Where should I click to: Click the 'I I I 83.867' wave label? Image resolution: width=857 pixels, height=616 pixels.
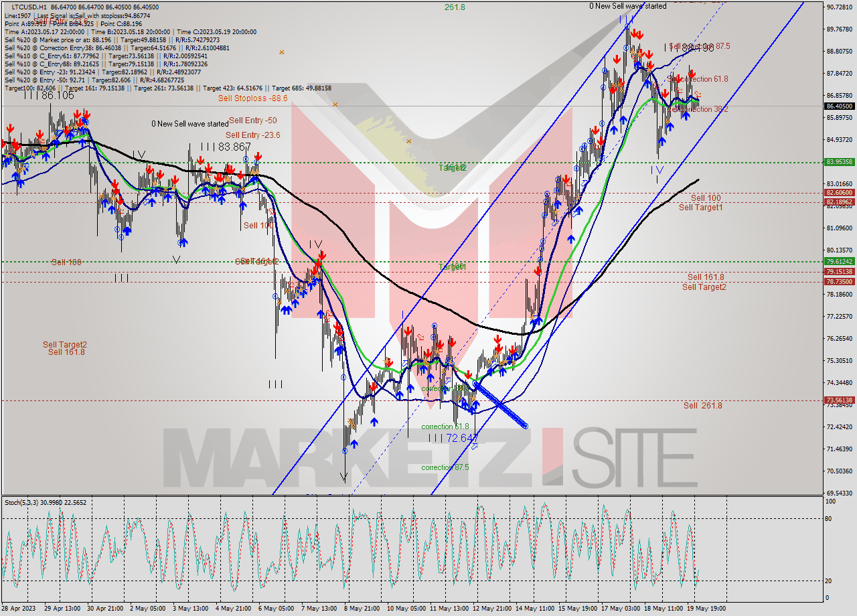[x=226, y=147]
